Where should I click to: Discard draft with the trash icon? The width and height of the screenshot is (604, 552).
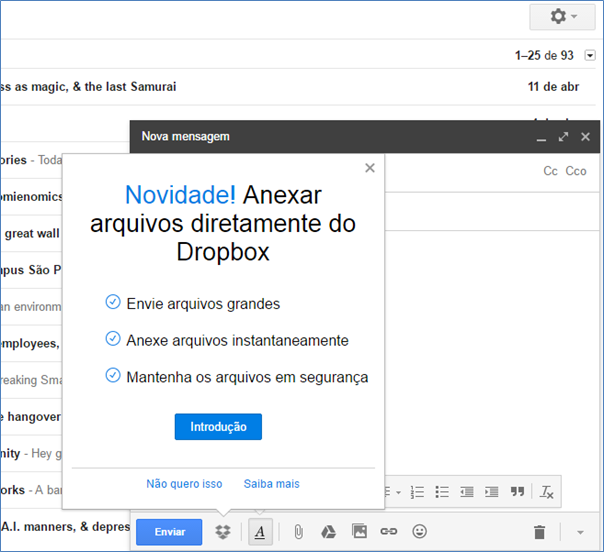(540, 532)
